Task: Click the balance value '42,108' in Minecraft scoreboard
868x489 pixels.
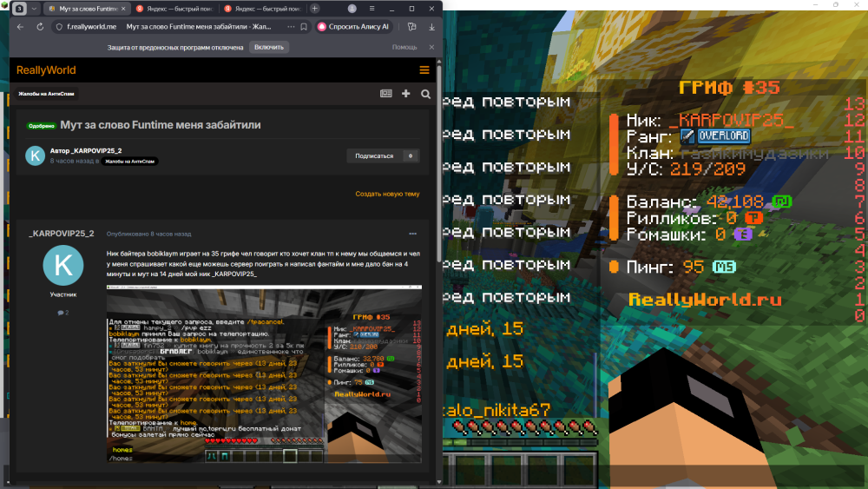Action: click(x=735, y=202)
